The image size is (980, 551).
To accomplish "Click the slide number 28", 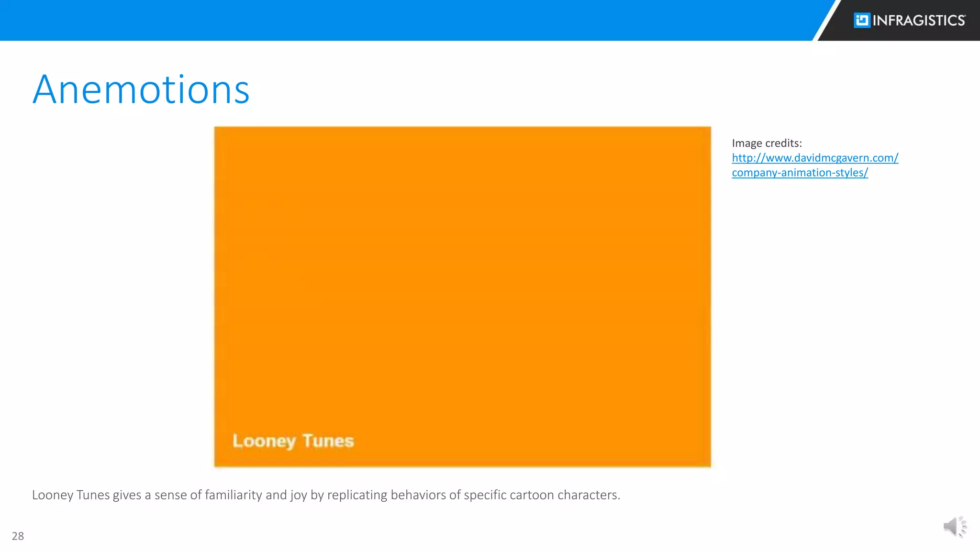I will pyautogui.click(x=18, y=536).
